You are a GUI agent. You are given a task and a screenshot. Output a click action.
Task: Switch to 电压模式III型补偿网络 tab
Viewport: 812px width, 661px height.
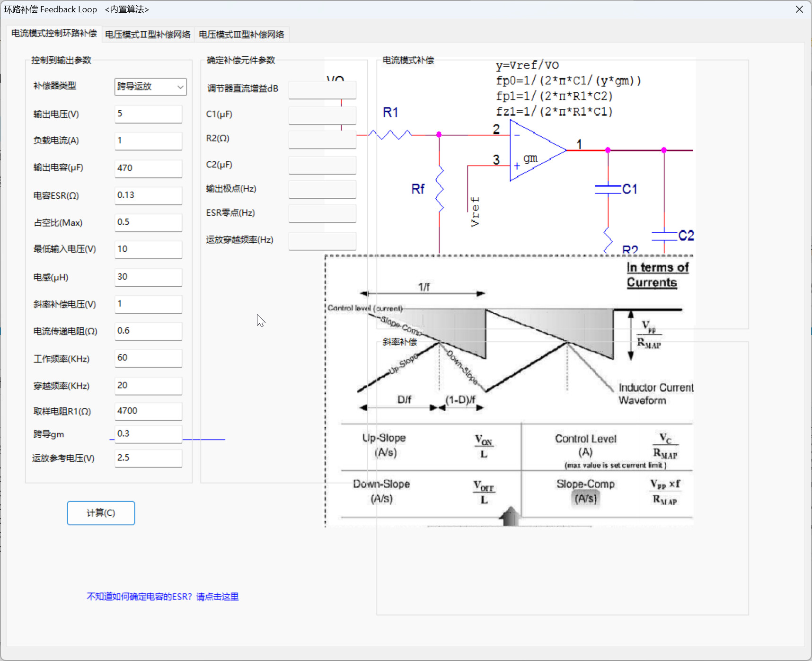coord(241,35)
